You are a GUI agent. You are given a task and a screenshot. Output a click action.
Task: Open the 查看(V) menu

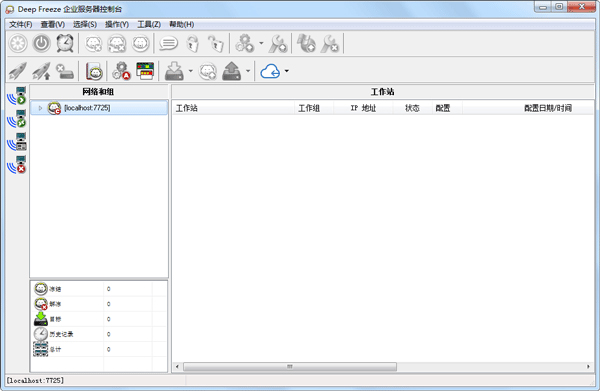coord(53,24)
